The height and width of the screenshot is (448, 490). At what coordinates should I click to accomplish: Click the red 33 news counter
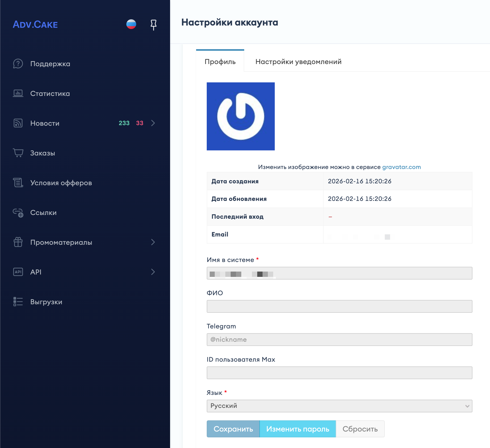140,123
